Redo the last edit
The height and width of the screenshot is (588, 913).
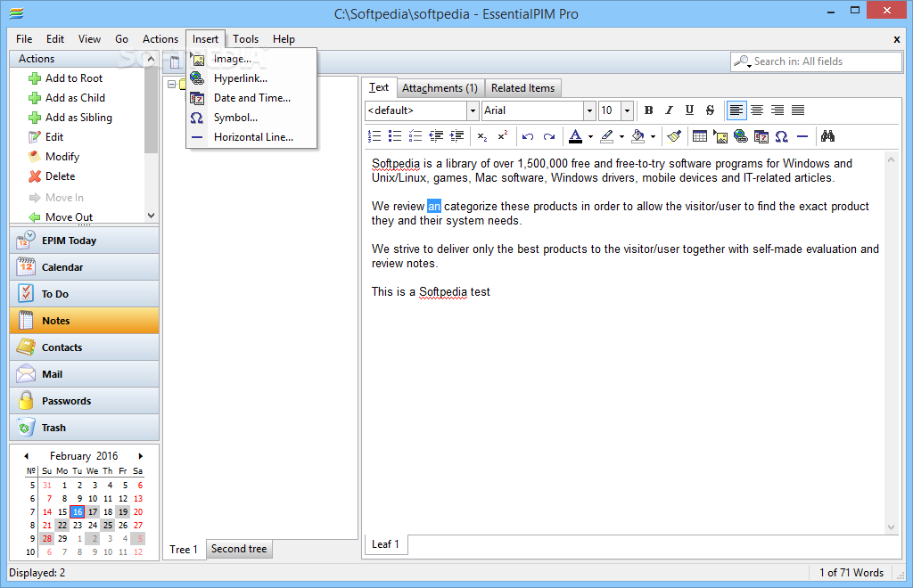click(x=549, y=136)
